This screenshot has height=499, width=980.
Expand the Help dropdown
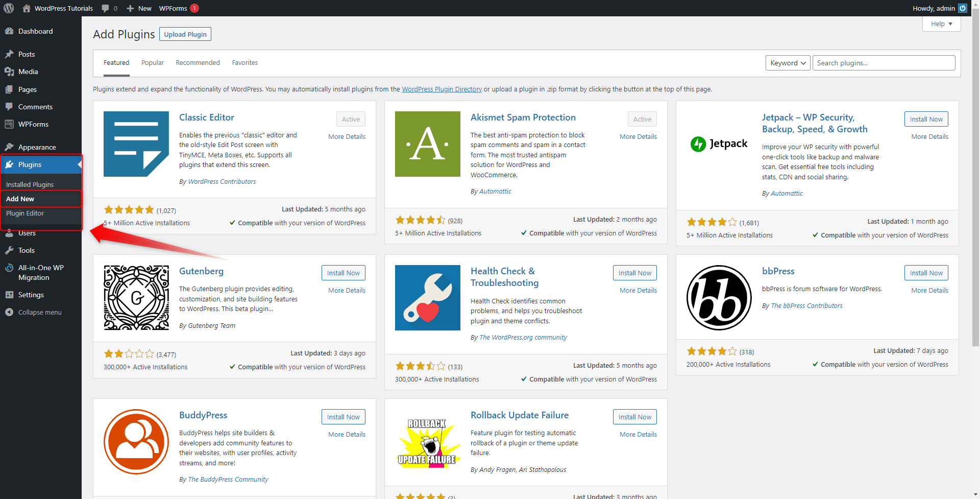(x=941, y=24)
